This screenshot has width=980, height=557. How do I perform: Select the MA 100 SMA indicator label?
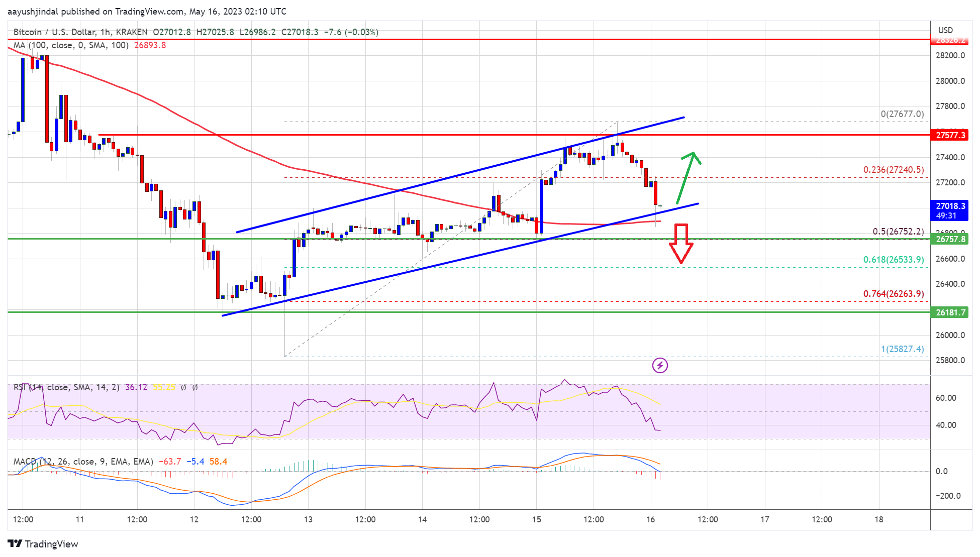pos(70,45)
